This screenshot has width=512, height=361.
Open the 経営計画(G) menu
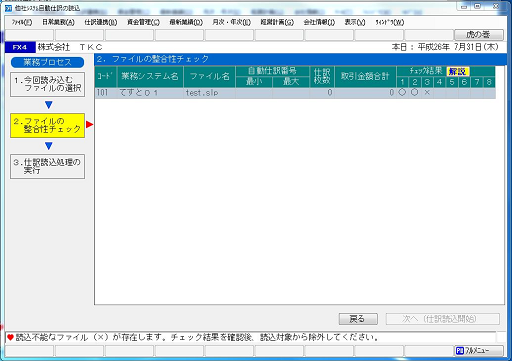277,22
